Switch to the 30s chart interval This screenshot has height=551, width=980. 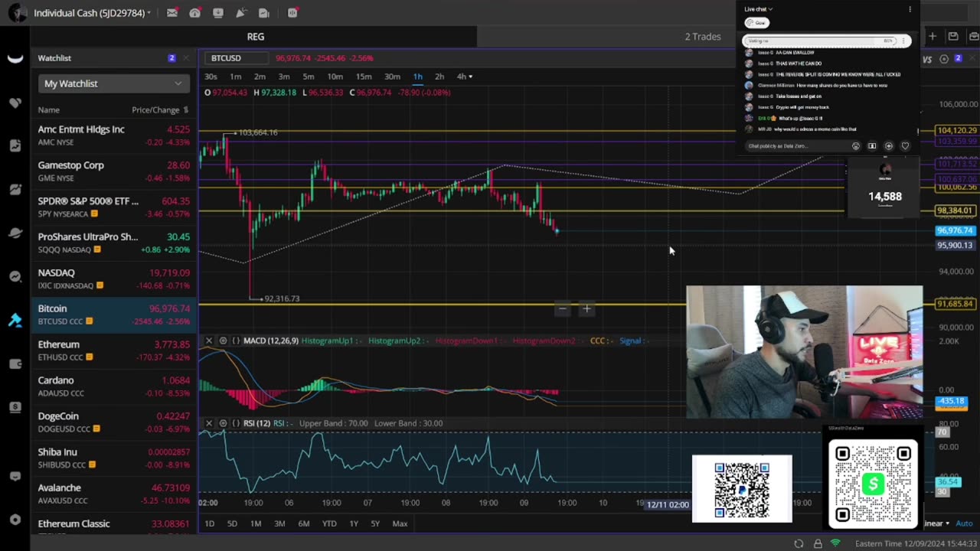click(211, 77)
